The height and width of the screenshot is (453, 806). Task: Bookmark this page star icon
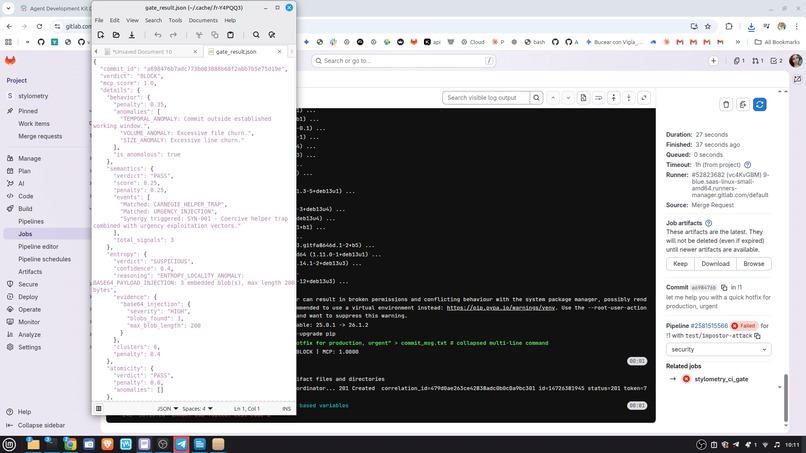[708, 26]
